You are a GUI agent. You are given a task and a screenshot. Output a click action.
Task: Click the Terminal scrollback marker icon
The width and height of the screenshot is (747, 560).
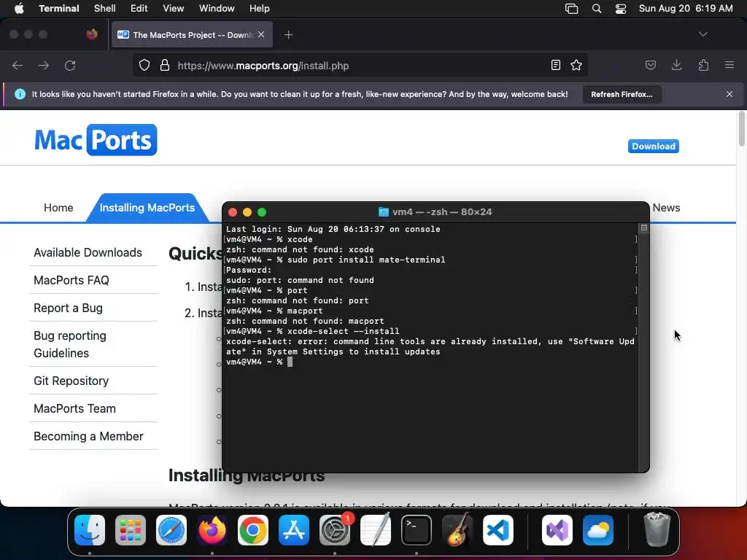tap(644, 228)
